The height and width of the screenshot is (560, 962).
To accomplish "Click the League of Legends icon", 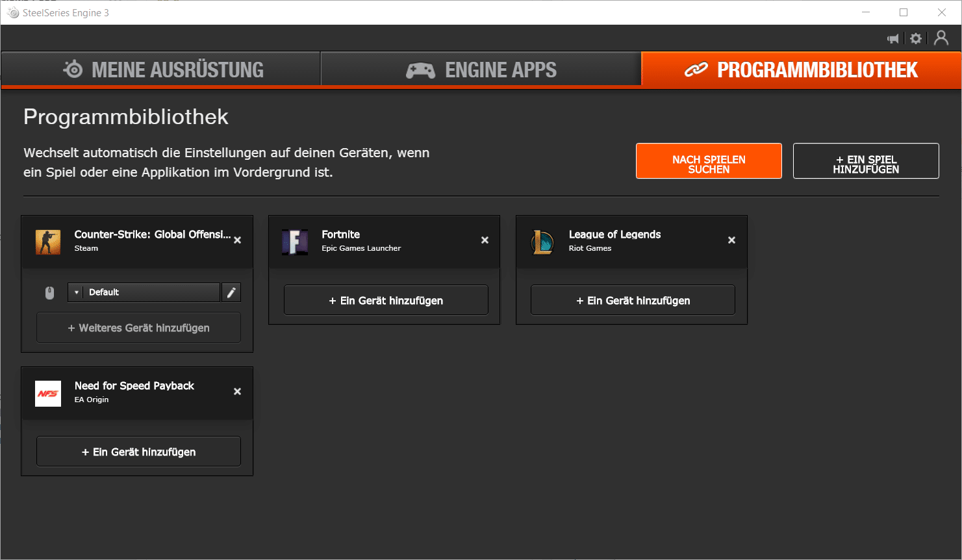I will pos(542,242).
